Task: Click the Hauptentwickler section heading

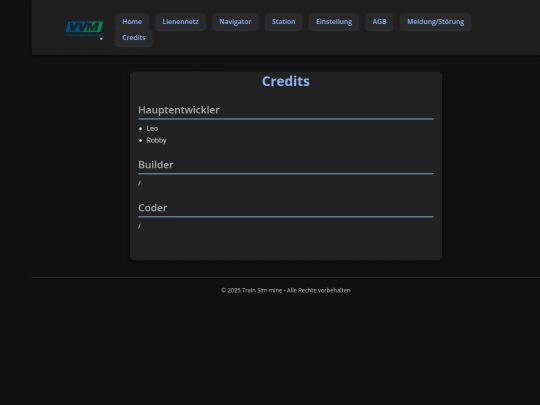Action: pos(179,110)
